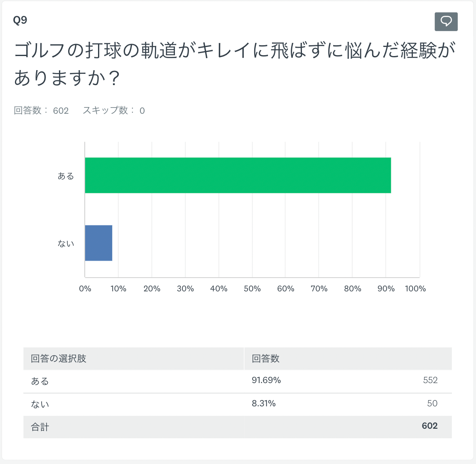Click the 回答数 table column header
Image resolution: width=476 pixels, height=464 pixels.
point(266,359)
